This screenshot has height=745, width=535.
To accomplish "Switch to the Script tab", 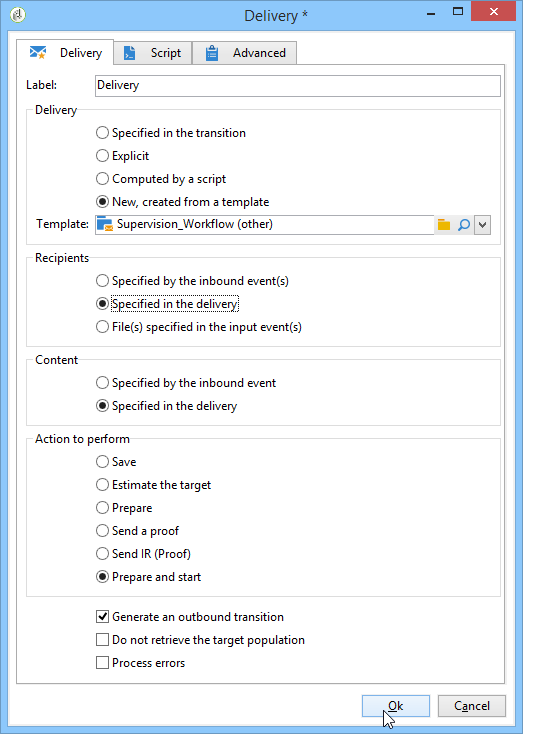I will coord(153,53).
